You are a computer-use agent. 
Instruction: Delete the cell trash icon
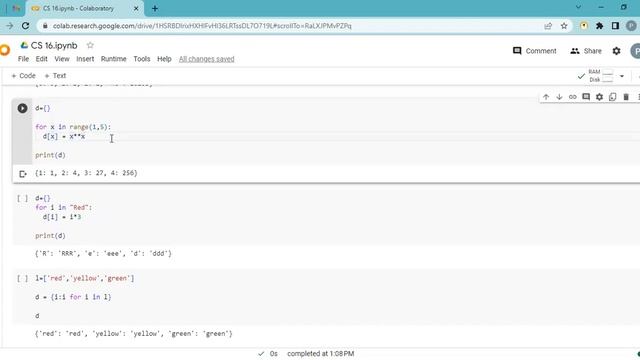coord(626,97)
